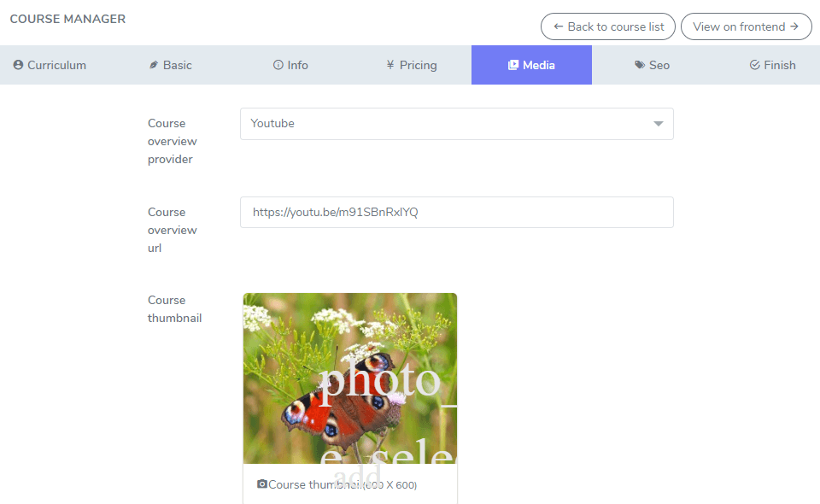
Task: Click the photo library icon on Media tab
Action: pyautogui.click(x=513, y=65)
